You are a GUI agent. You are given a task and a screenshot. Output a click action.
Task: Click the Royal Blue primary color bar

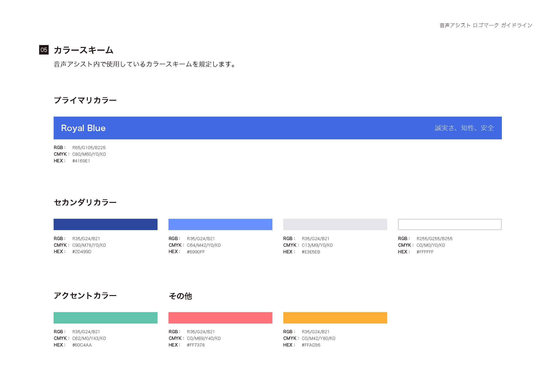[x=278, y=128]
